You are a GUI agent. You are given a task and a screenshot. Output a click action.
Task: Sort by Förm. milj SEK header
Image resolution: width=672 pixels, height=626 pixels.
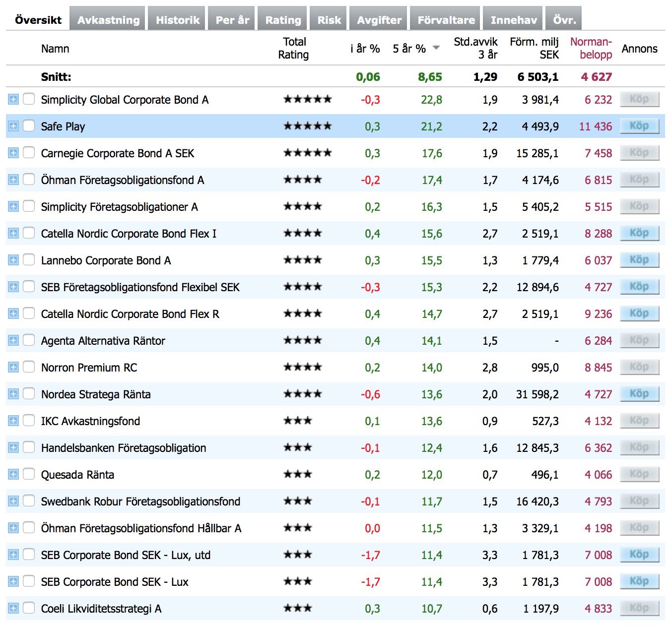(534, 48)
